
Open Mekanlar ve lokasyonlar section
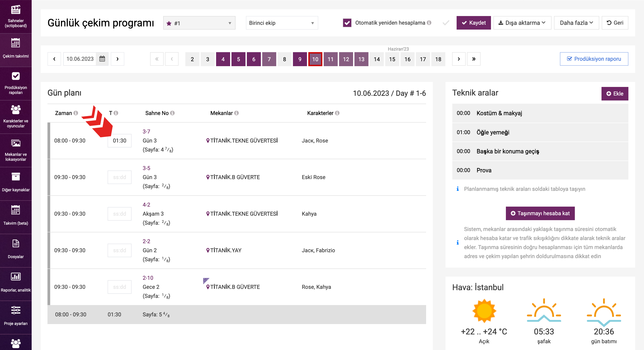point(16,150)
